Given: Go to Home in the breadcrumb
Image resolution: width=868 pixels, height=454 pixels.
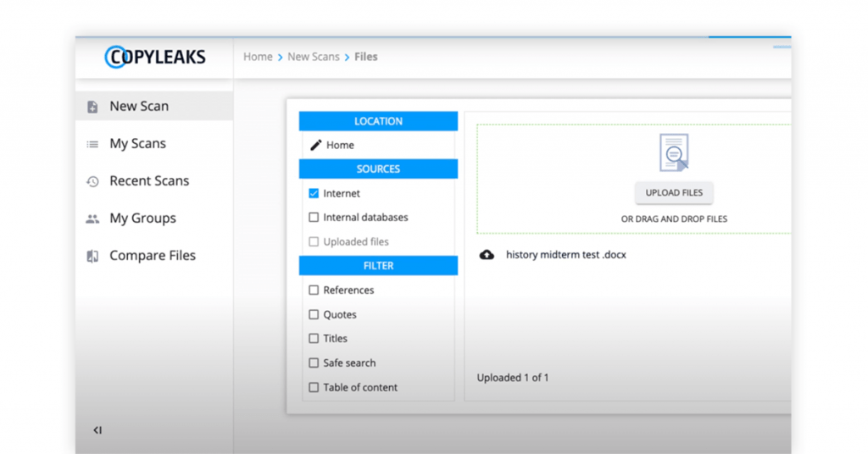Looking at the screenshot, I should (258, 57).
